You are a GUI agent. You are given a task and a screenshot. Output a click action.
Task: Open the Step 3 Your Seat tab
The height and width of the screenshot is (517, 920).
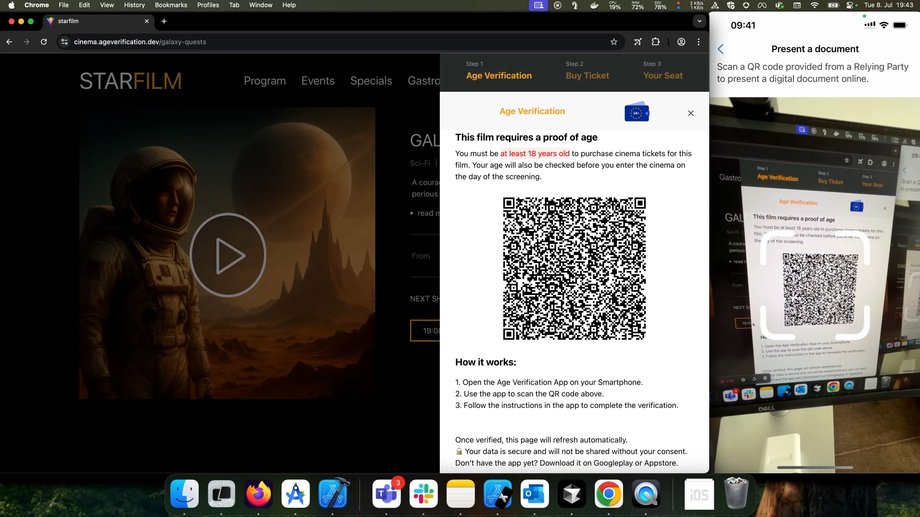[x=663, y=71]
